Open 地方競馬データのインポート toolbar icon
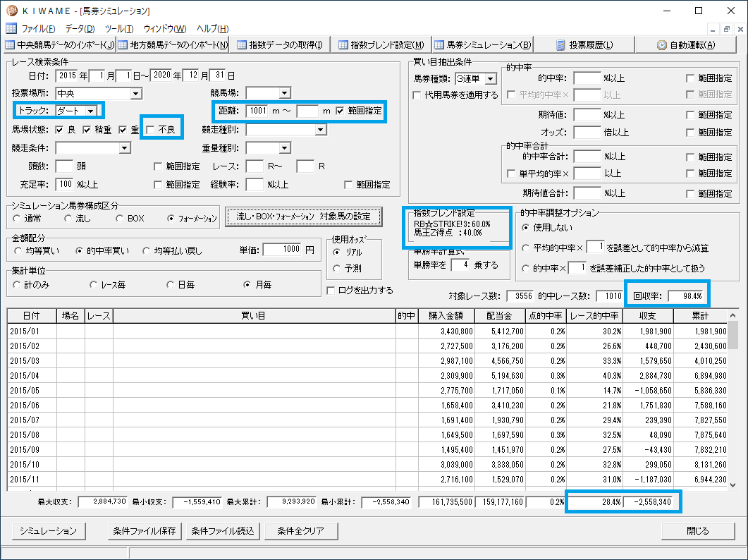Viewport: 748px width, 560px height. [123, 45]
